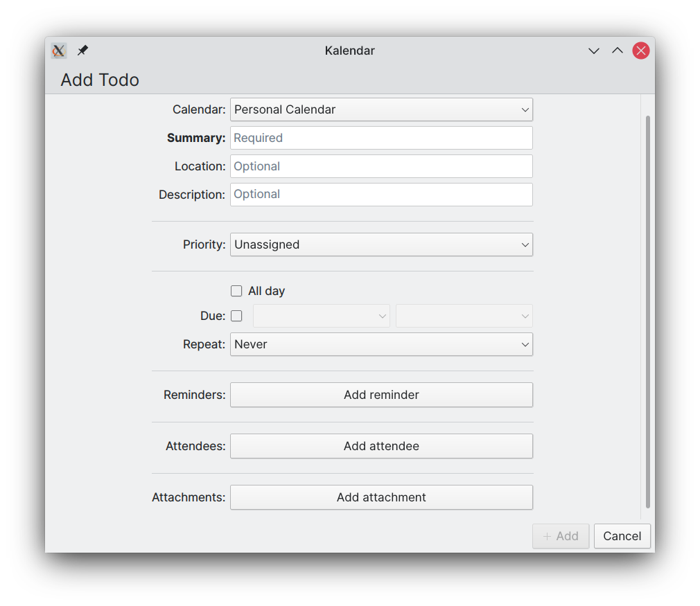Viewport: 700px width, 606px height.
Task: Open the Priority dropdown showing Unassigned
Action: coord(381,244)
